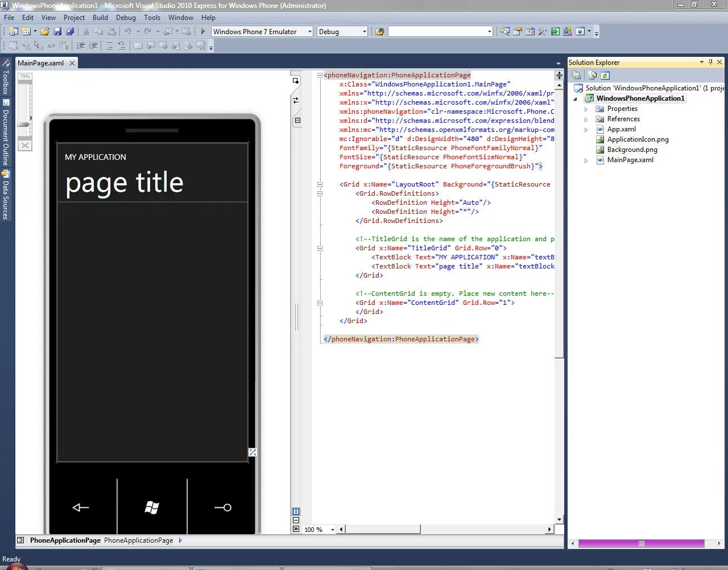This screenshot has height=570, width=728.
Task: Switch to XAML view using the pane icon
Action: (297, 121)
